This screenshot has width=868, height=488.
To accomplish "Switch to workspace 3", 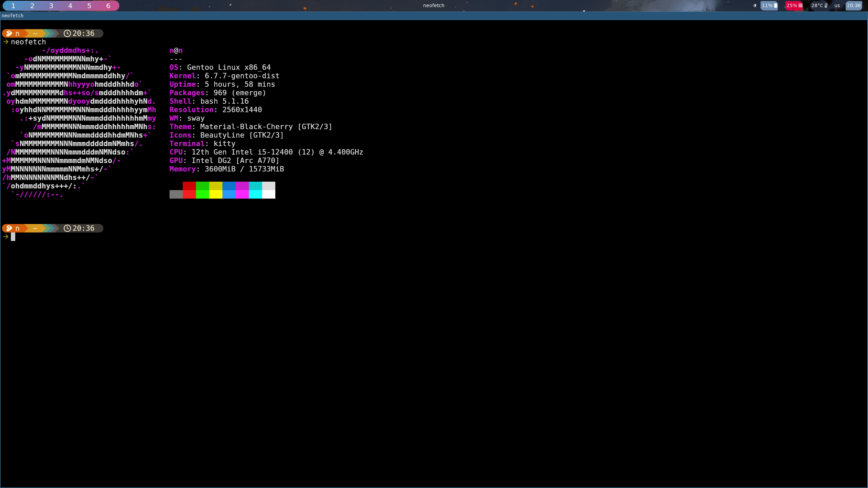I will tap(51, 6).
